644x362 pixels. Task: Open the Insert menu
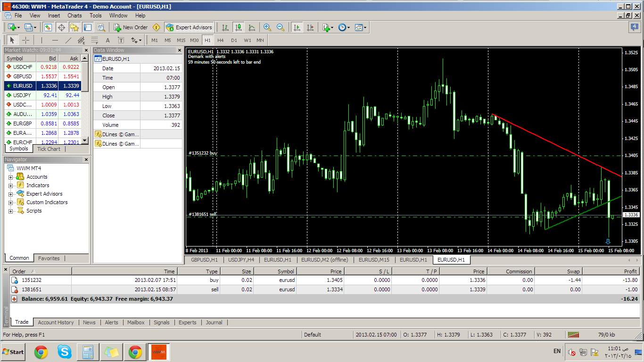pos(54,16)
